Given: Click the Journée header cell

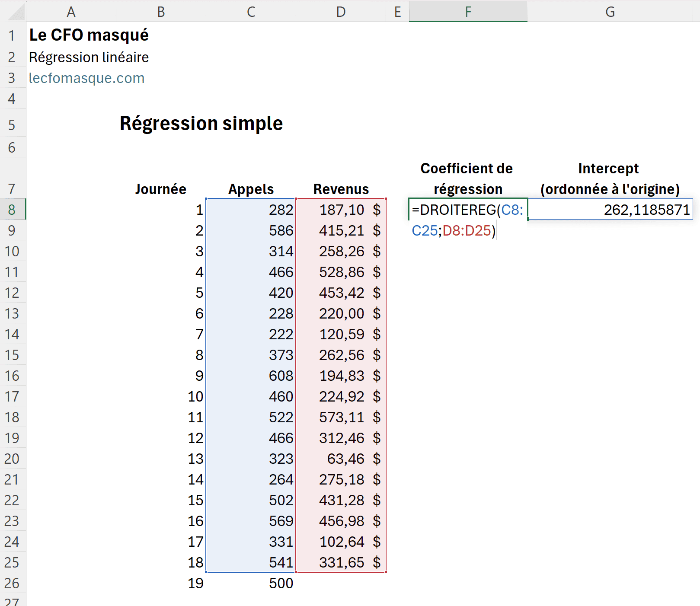Looking at the screenshot, I should (161, 189).
